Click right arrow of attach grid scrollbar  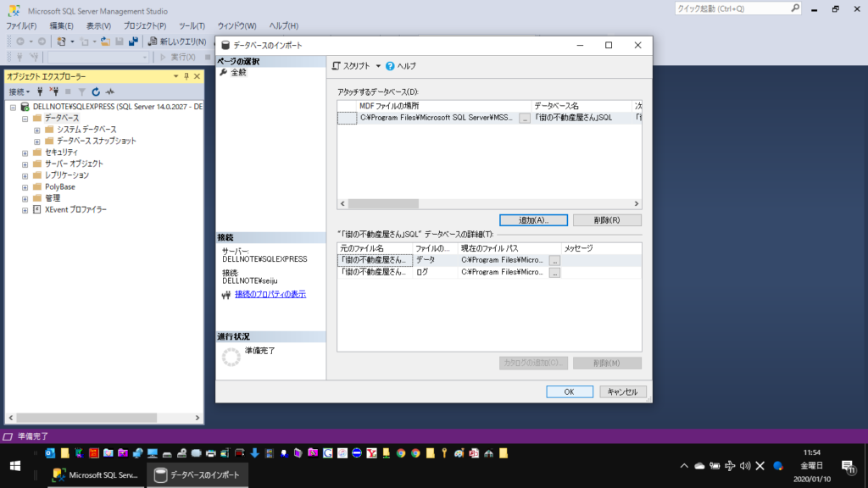[x=637, y=203]
